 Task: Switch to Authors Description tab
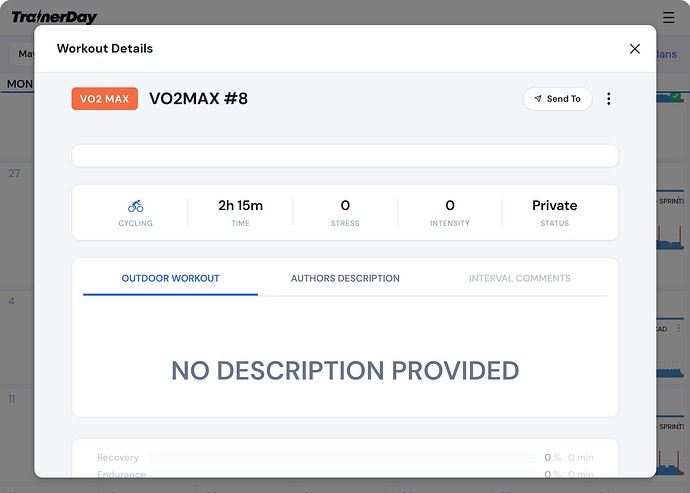click(345, 279)
